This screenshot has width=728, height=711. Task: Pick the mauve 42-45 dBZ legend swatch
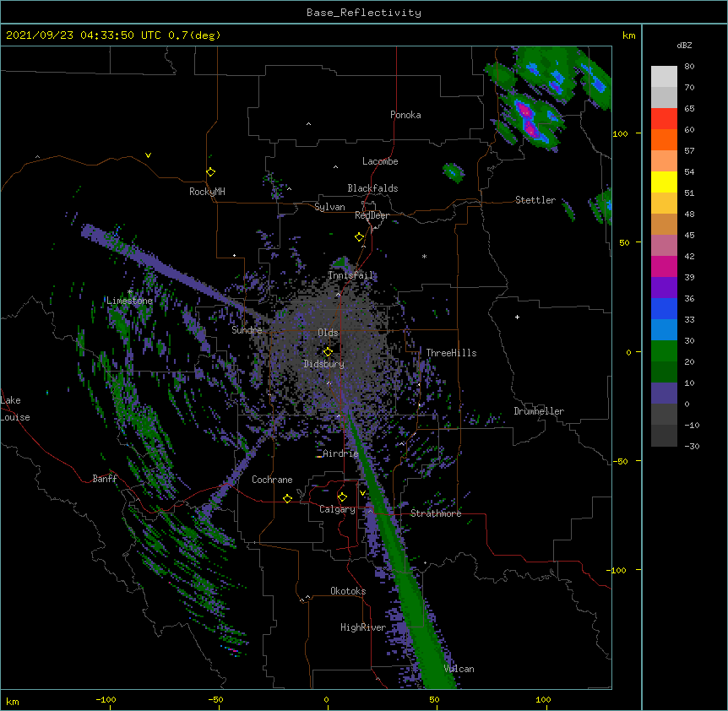pyautogui.click(x=664, y=246)
